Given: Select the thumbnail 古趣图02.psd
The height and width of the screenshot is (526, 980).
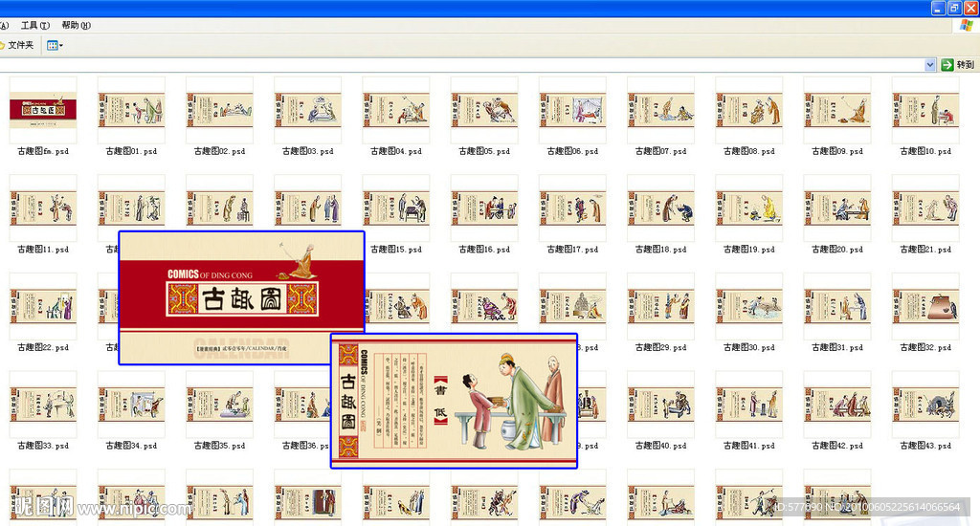Looking at the screenshot, I should pyautogui.click(x=219, y=110).
